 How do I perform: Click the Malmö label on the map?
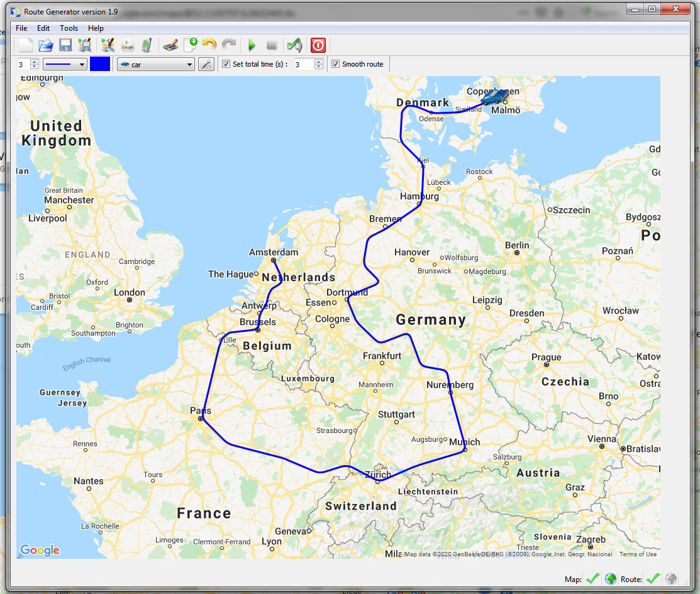[506, 110]
